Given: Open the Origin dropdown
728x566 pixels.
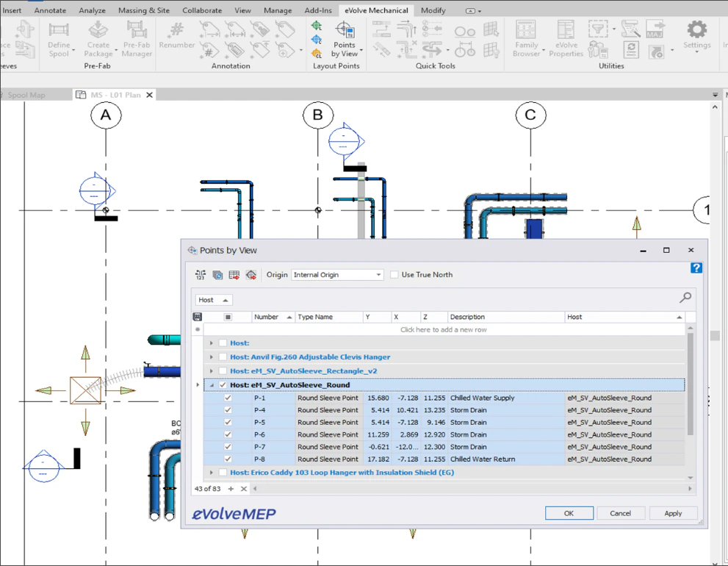Looking at the screenshot, I should (337, 275).
